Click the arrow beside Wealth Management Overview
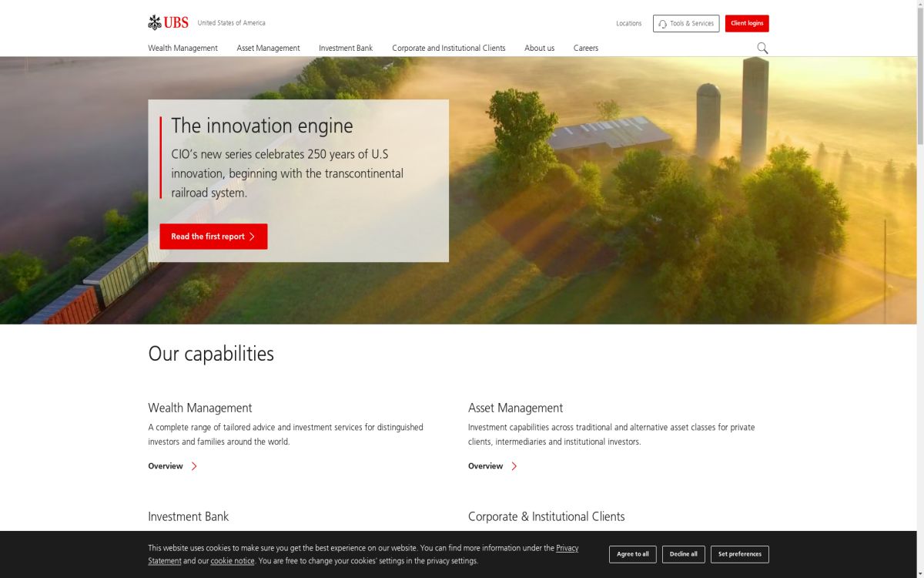The height and width of the screenshot is (578, 924). click(x=195, y=465)
